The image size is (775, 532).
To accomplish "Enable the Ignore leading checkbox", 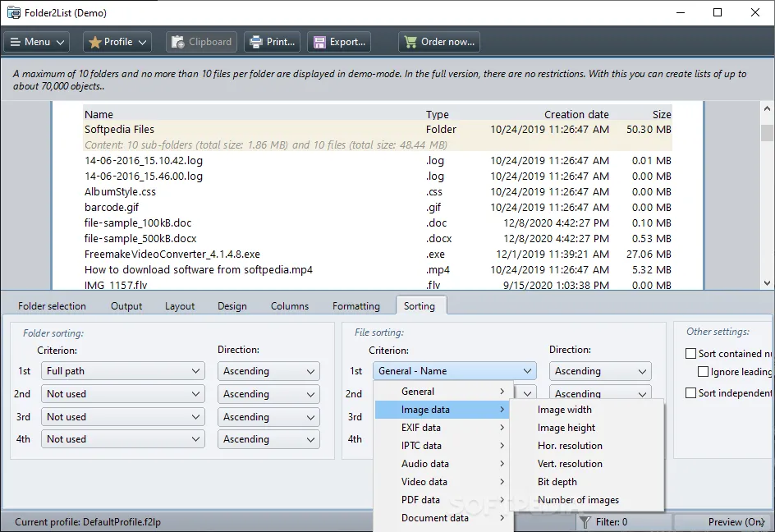I will (x=703, y=372).
